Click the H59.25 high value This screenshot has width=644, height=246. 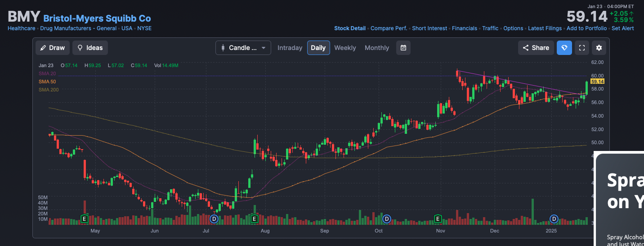[x=92, y=65]
